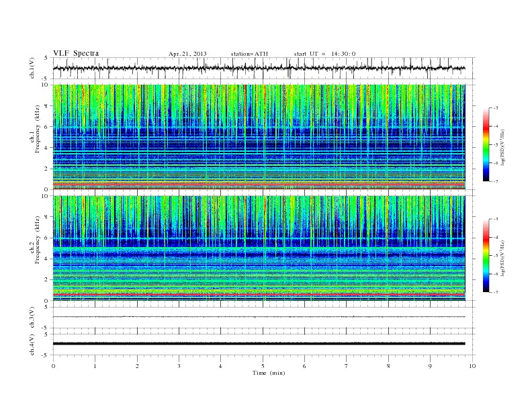The height and width of the screenshot is (411, 532).
Task: Click the "5" minute tick label
Action: (263, 366)
